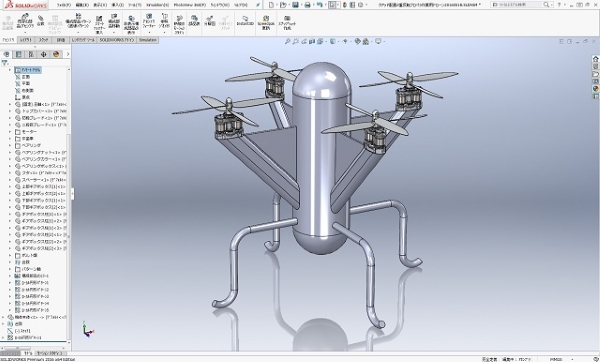Viewport: 600px width, 362px height.
Task: Open the Instant3D tool
Action: click(x=245, y=20)
